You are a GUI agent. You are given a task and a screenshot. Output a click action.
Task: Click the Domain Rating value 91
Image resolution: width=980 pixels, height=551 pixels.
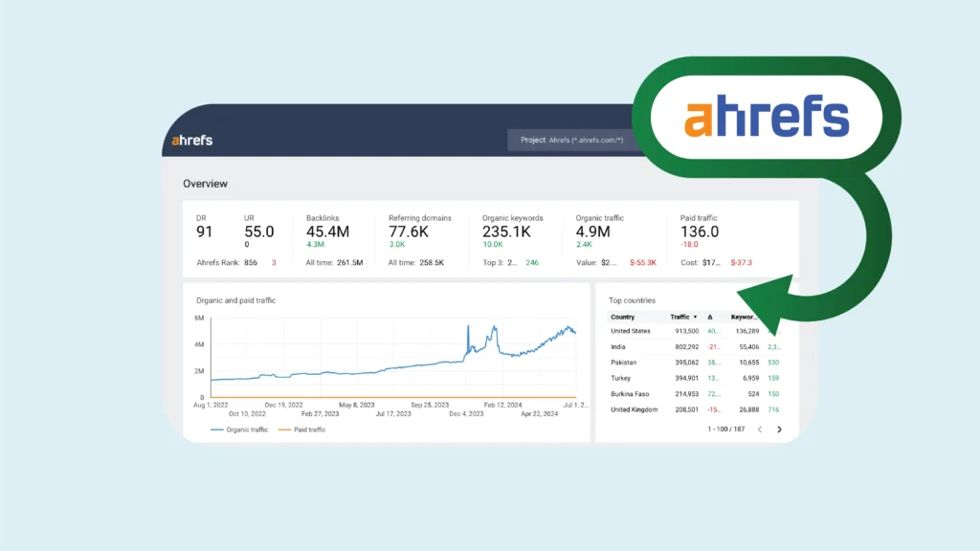[206, 231]
